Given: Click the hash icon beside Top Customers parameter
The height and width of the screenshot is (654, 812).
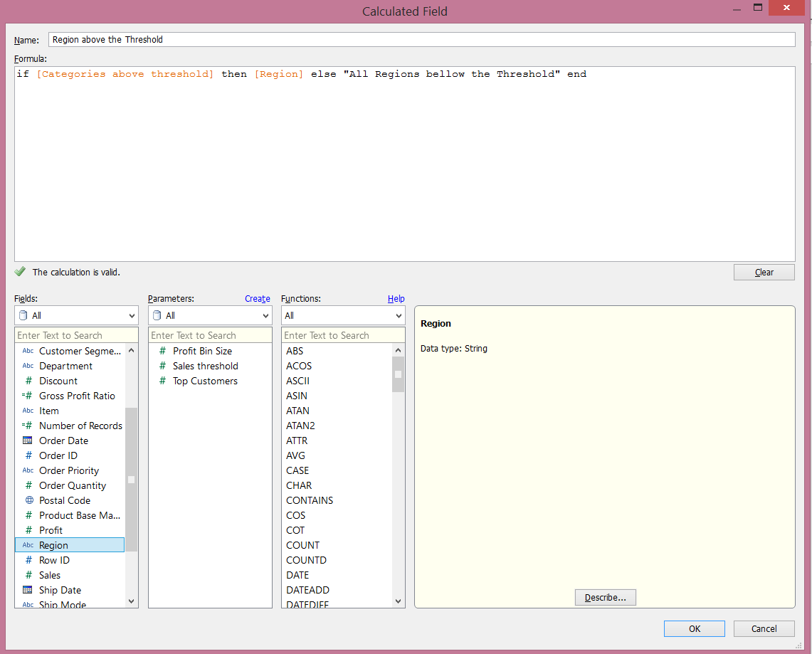Looking at the screenshot, I should tap(162, 381).
